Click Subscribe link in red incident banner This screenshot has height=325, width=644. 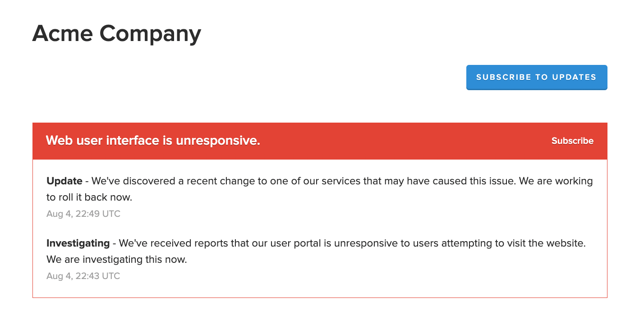(572, 141)
